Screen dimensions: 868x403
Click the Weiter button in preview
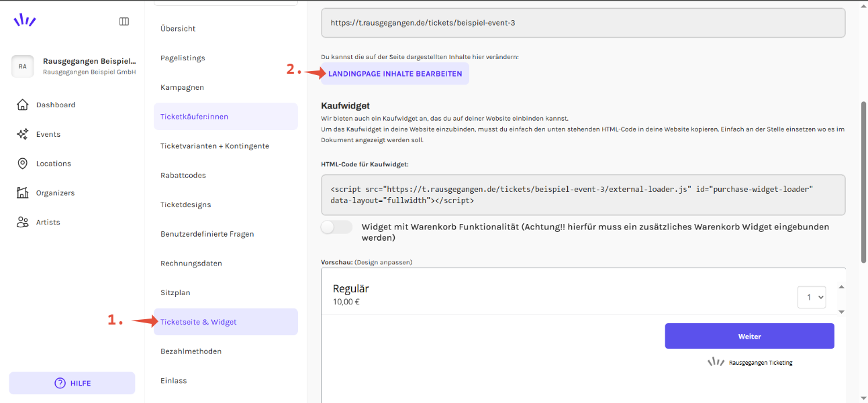pyautogui.click(x=749, y=336)
